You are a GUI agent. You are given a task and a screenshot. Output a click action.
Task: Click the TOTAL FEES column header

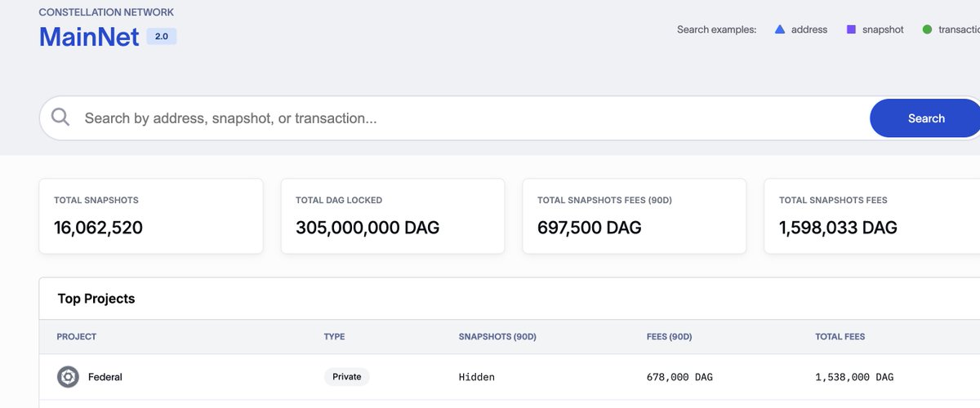(840, 336)
